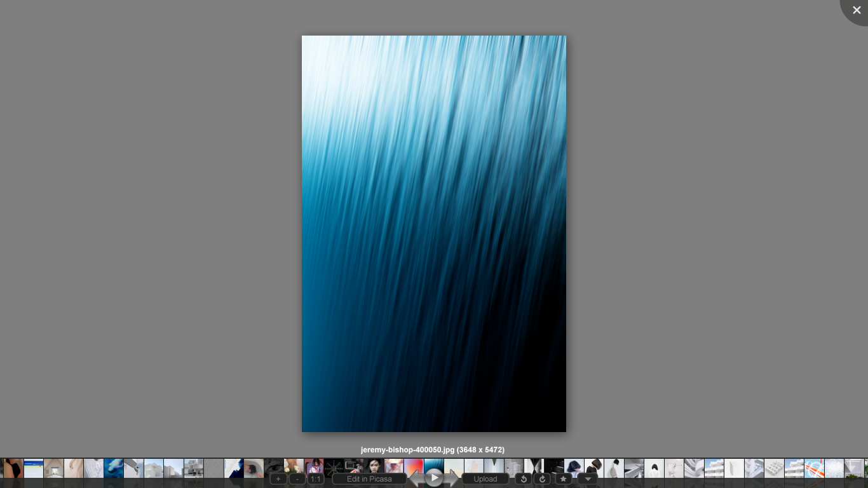Rotate the photo counterclockwise
The image size is (868, 488).
click(x=523, y=478)
